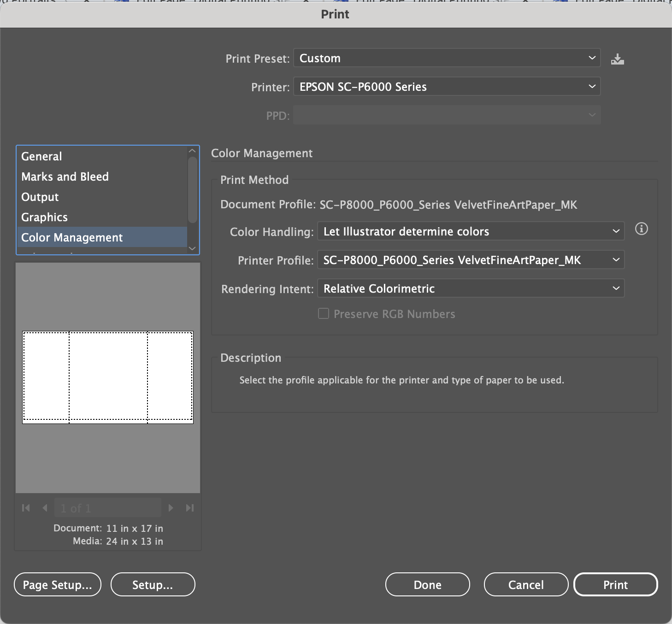Open the Printer selection dropdown

[x=447, y=87]
